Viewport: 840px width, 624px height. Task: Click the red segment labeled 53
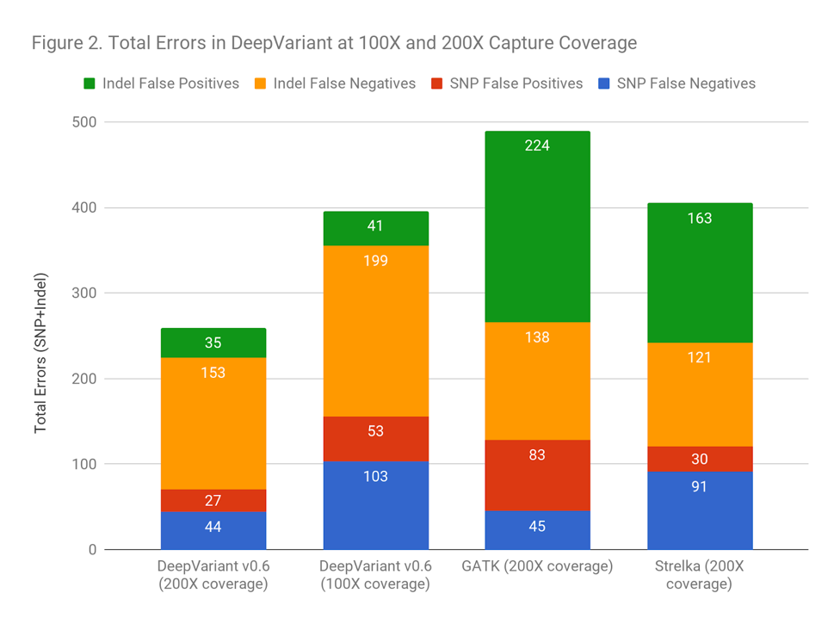(375, 439)
